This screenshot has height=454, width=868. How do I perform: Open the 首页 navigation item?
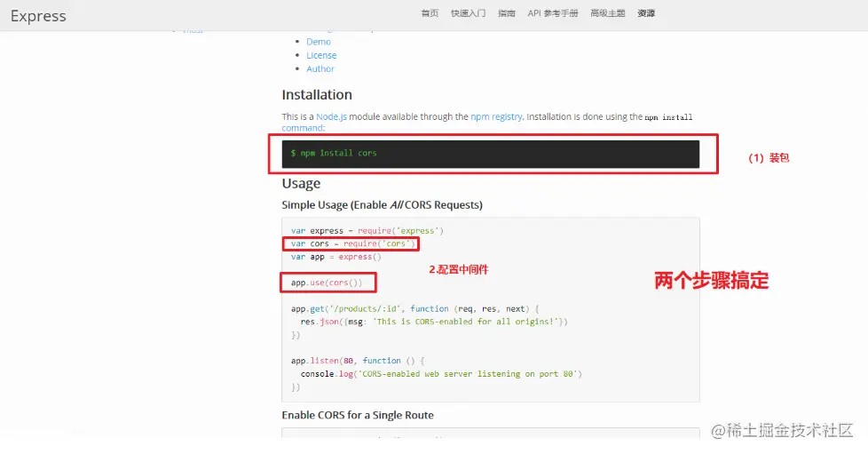430,13
